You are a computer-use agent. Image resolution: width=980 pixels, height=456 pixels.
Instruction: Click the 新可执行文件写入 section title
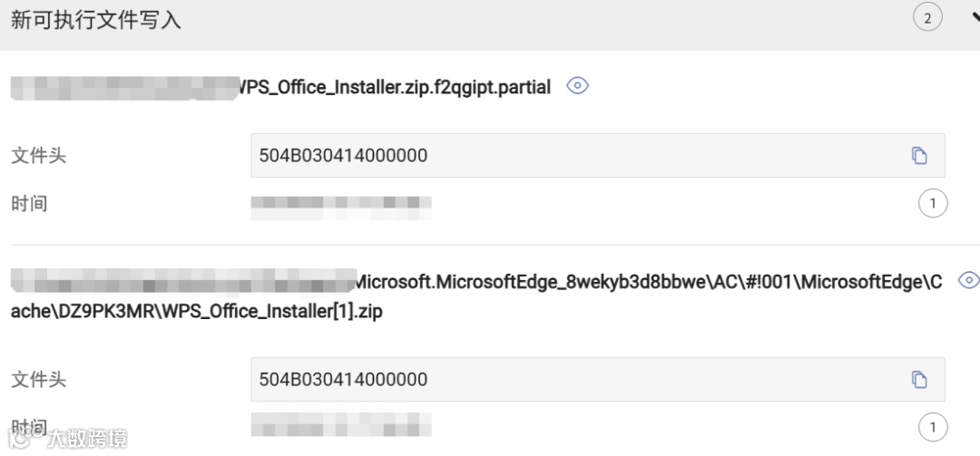[96, 20]
